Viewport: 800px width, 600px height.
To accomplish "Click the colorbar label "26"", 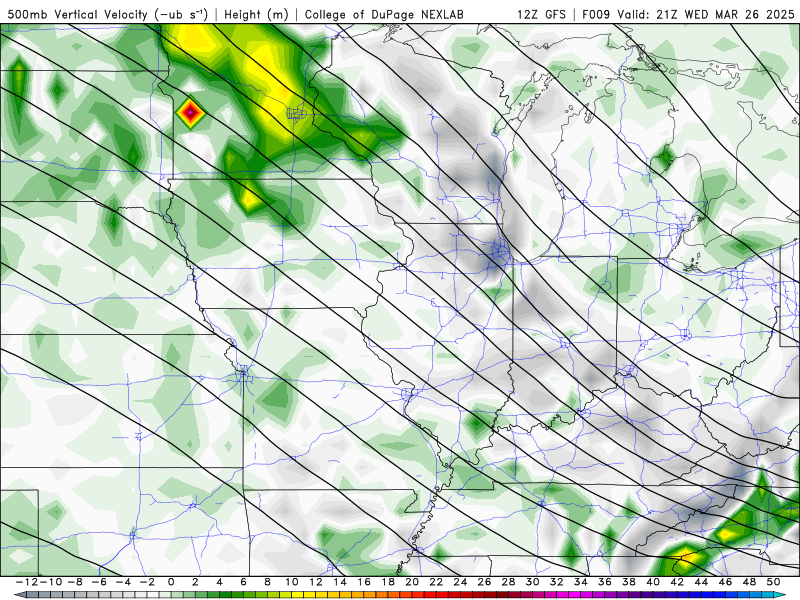I will (x=484, y=582).
